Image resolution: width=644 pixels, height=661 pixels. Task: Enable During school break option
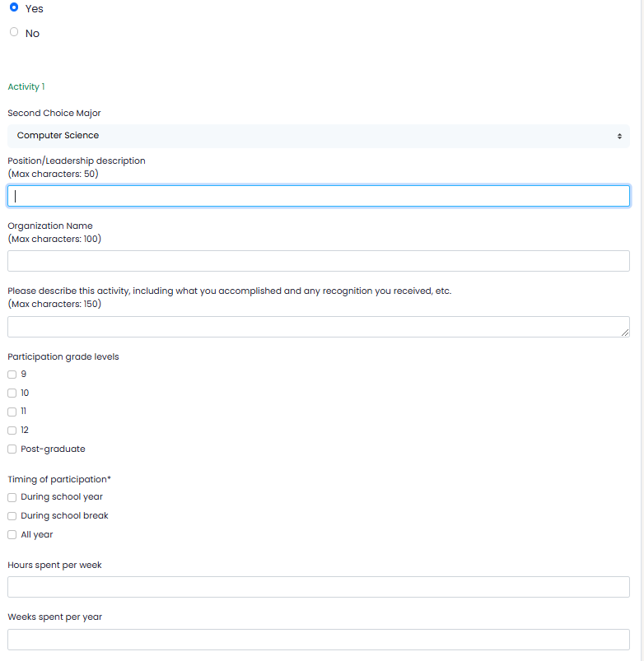pos(12,516)
